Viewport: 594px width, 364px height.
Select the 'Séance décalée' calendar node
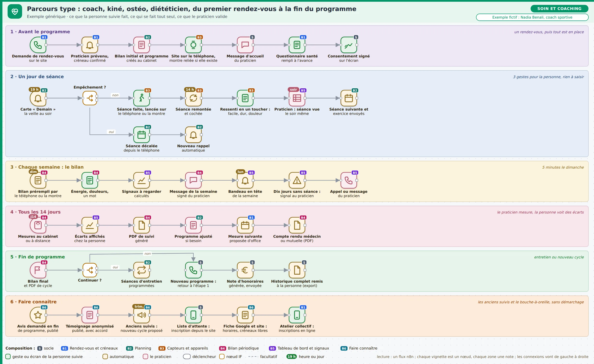(142, 135)
